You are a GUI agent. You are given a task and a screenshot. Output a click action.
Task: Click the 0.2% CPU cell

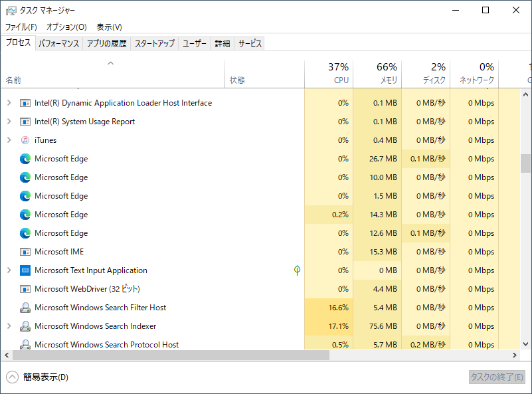click(329, 215)
